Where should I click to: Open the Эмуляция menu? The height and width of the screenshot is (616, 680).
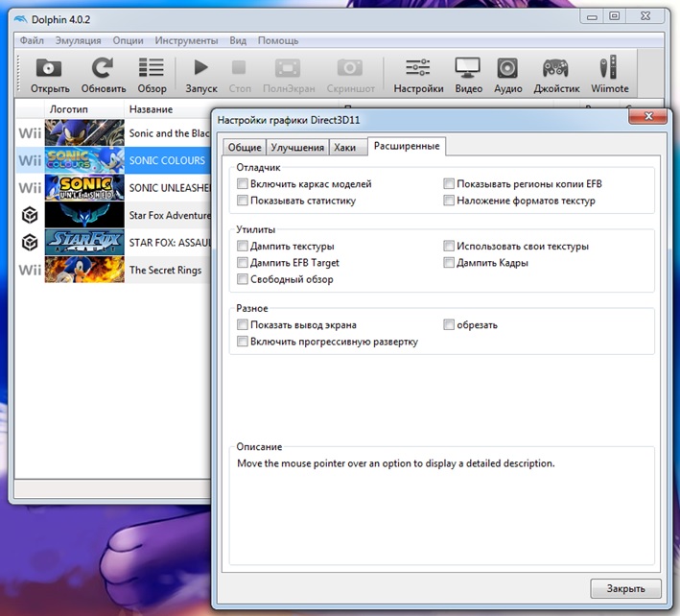[78, 40]
